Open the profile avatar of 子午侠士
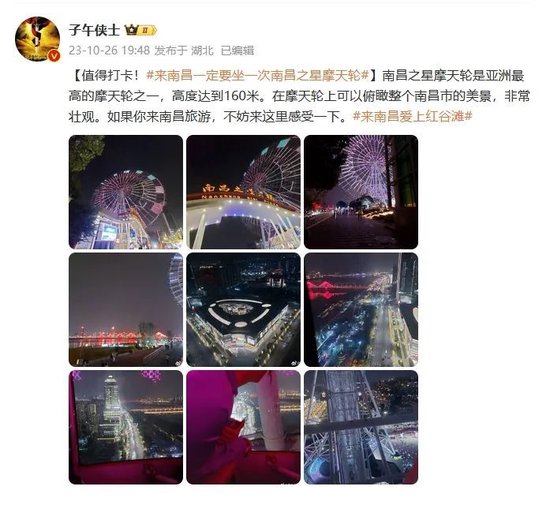Image resolution: width=550 pixels, height=505 pixels. coord(38,39)
